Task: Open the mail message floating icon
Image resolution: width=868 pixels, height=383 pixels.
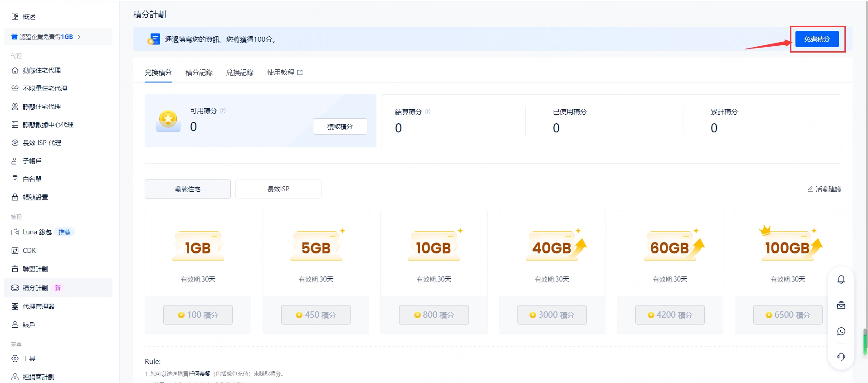Action: point(841,305)
